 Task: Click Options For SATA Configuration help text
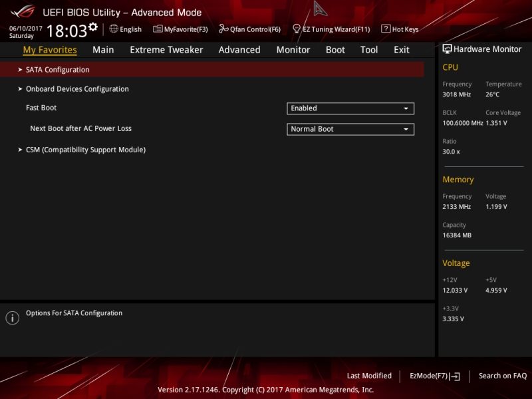pos(74,313)
